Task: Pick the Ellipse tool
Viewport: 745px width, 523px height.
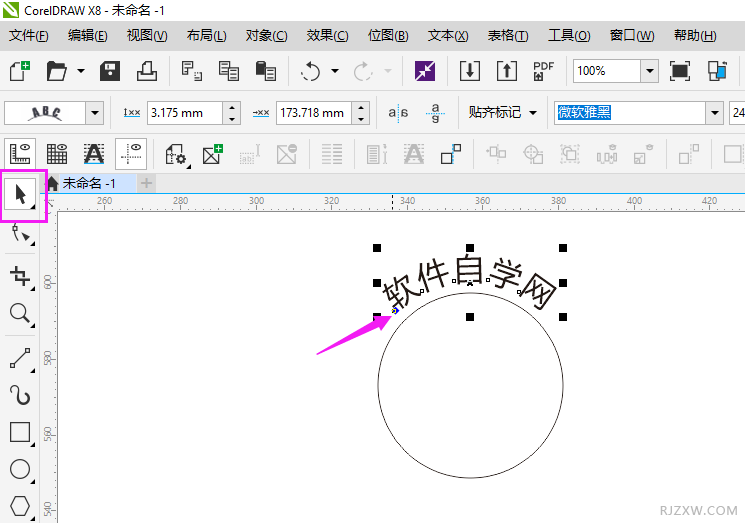Action: pos(20,469)
